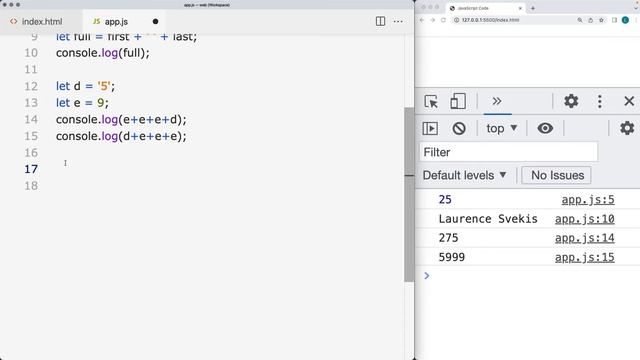Viewport: 640px width, 360px height.
Task: Click line number 12 in gutter
Action: pyautogui.click(x=31, y=86)
